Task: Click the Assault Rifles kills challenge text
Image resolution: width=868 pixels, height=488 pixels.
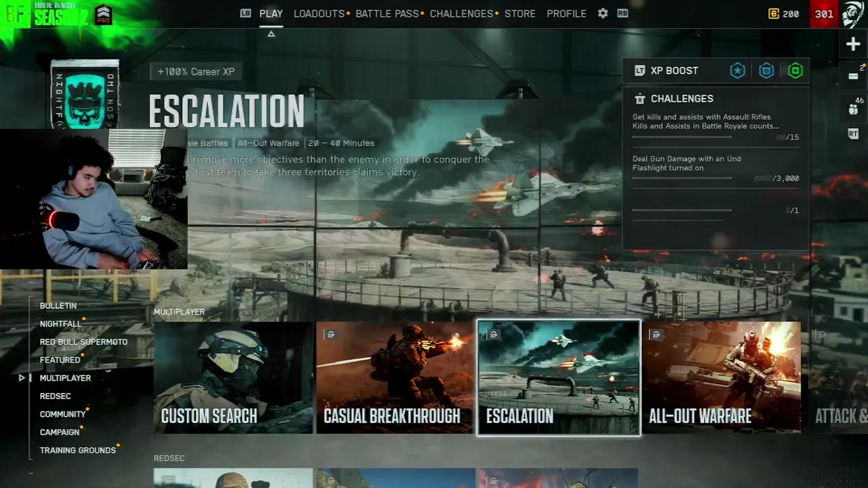Action: pyautogui.click(x=705, y=121)
